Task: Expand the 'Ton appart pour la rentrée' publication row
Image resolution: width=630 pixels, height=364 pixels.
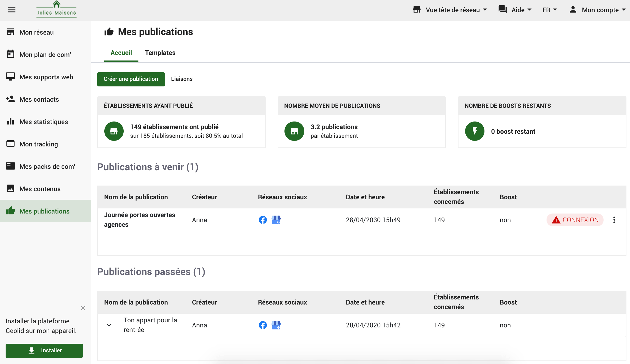Action: click(109, 325)
